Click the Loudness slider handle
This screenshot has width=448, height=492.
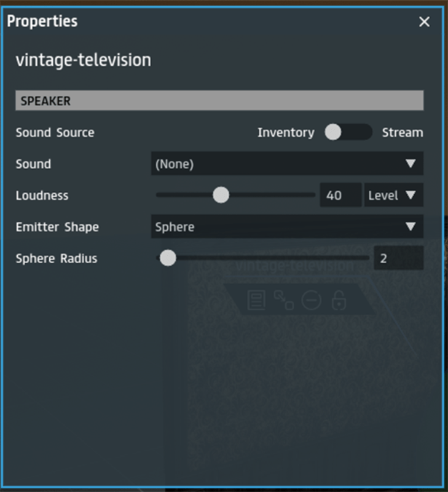[221, 196]
